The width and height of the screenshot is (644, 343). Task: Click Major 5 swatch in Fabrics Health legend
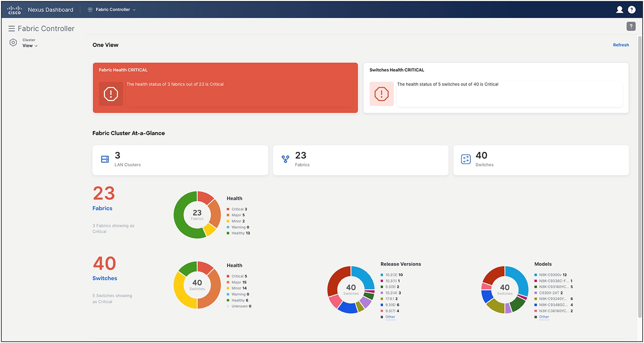tap(228, 215)
